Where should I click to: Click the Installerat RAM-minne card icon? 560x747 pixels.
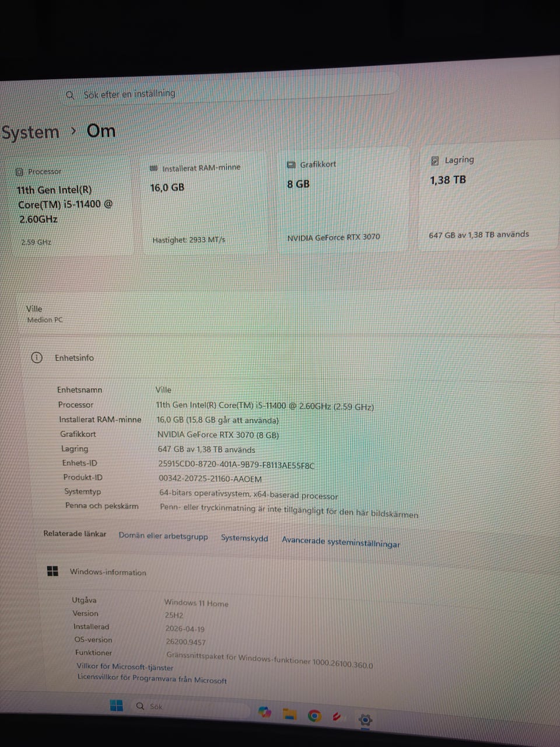tap(154, 168)
